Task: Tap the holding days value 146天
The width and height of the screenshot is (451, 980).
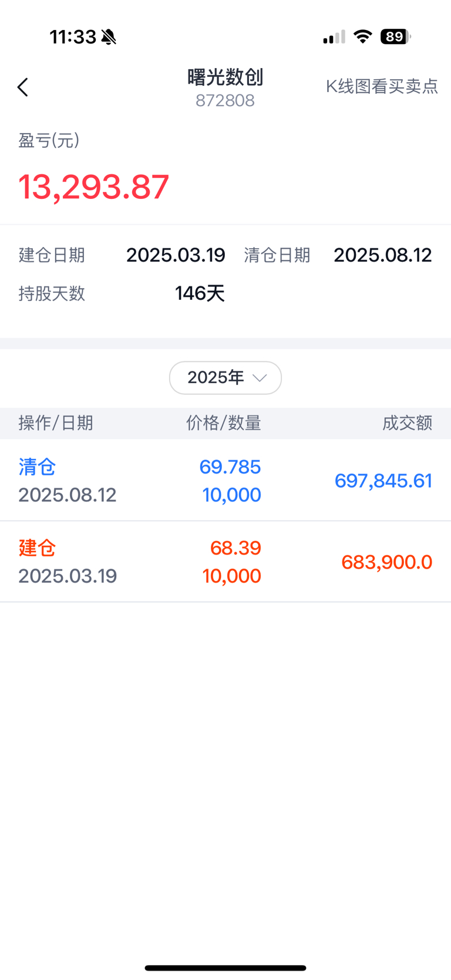Action: pyautogui.click(x=200, y=293)
